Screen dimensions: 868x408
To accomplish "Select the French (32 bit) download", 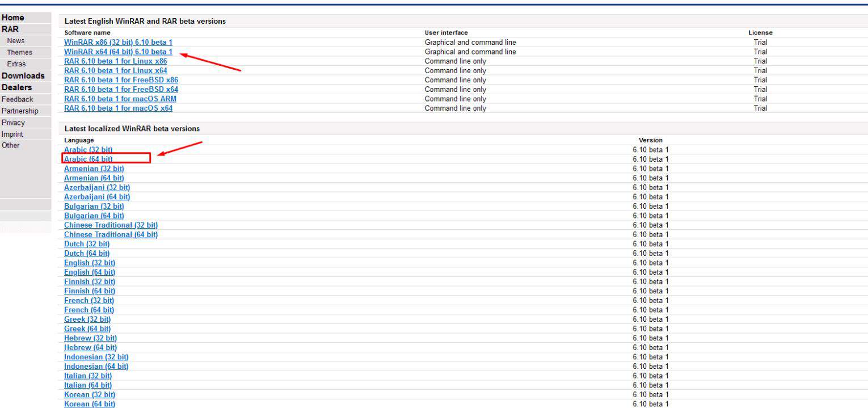I will coord(89,300).
